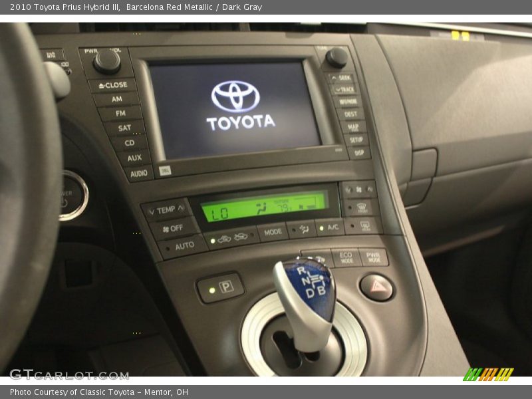Turn on the front windshield defroster
The image size is (532, 399).
coord(358,207)
